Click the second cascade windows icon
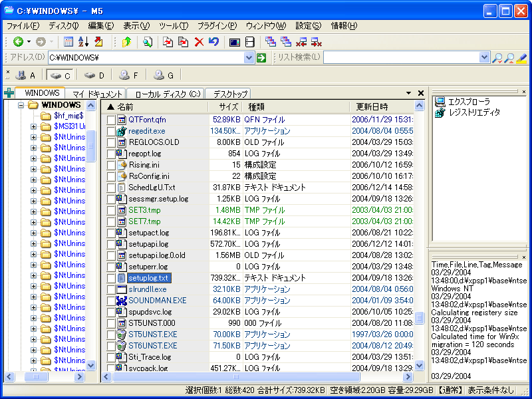The image size is (532, 399). tap(286, 41)
